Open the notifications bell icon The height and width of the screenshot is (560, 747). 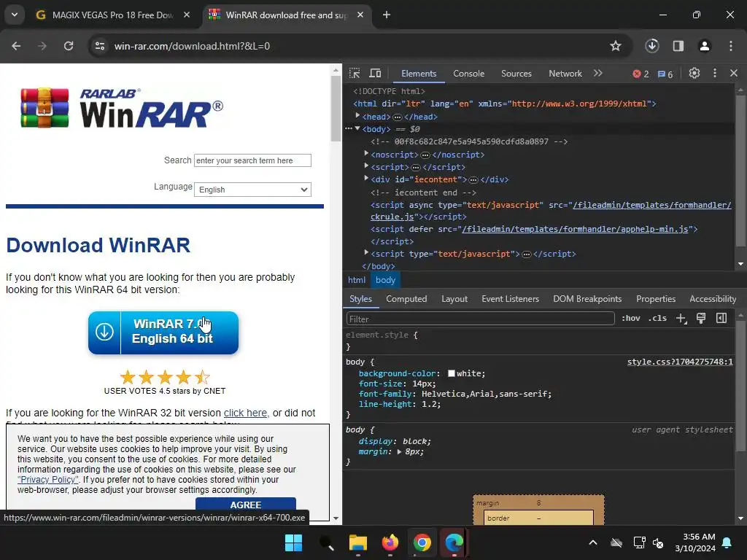pyautogui.click(x=727, y=542)
